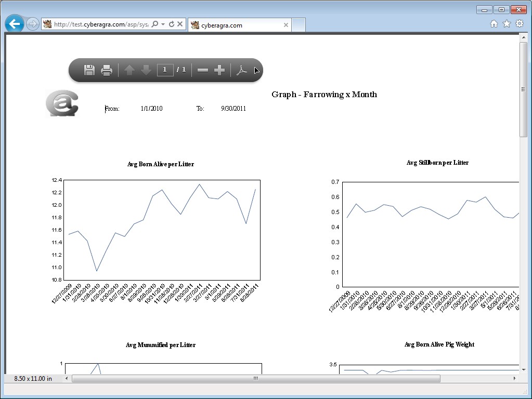The image size is (532, 399).
Task: Save the PDF with the floppy disk icon
Action: pyautogui.click(x=89, y=70)
